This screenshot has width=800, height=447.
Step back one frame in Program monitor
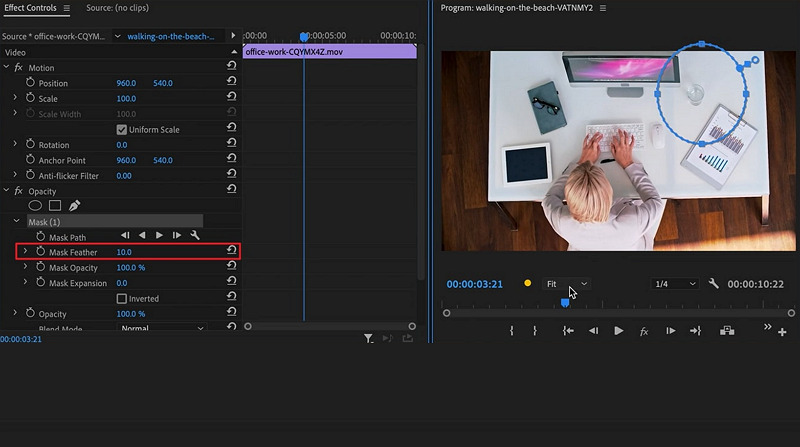593,331
